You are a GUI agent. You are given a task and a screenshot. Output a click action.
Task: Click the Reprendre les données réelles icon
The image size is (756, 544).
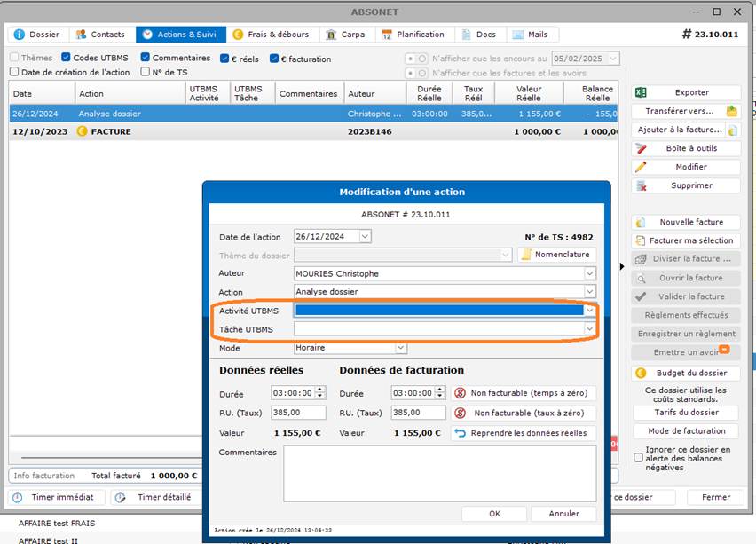click(460, 433)
